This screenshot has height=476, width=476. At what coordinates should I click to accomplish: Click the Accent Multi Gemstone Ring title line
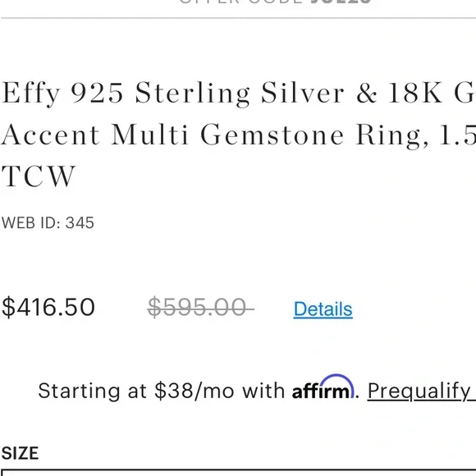point(238,135)
